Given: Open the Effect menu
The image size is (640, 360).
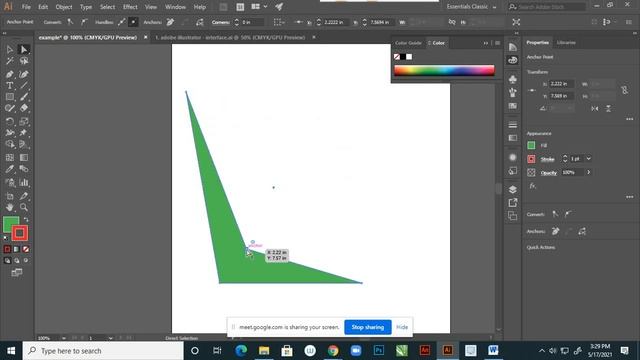Looking at the screenshot, I should click(x=130, y=7).
